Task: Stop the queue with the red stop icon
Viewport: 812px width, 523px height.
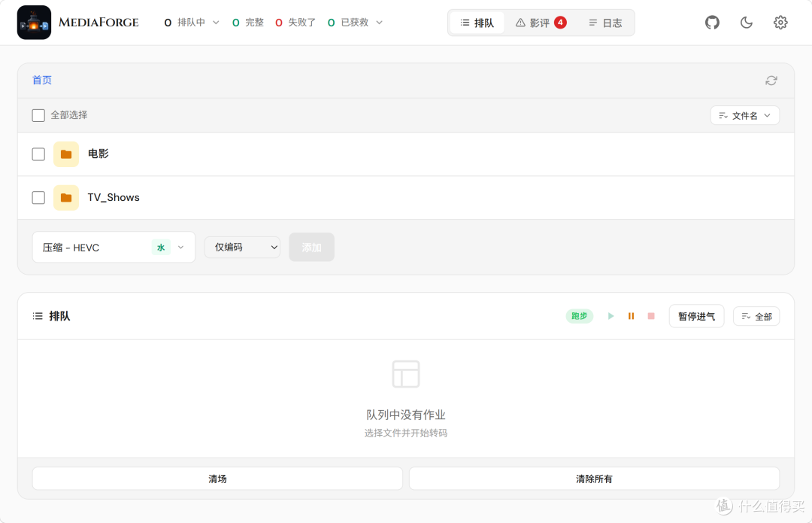Action: pos(651,315)
